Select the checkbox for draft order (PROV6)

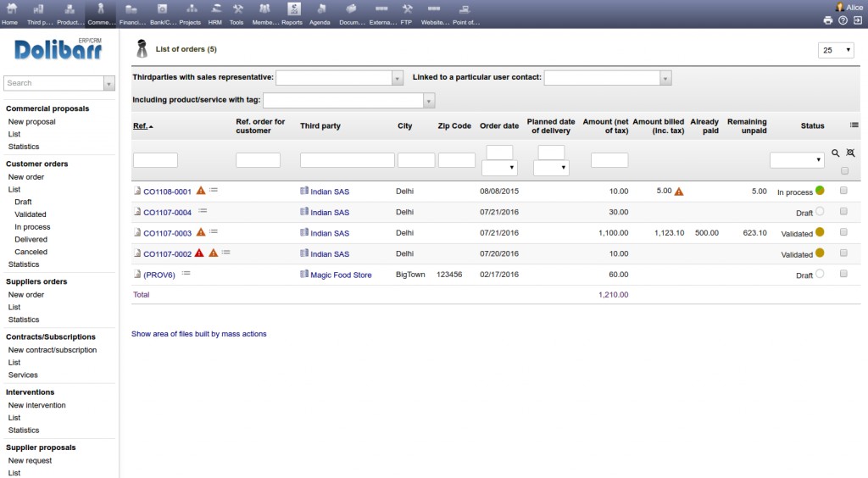843,275
